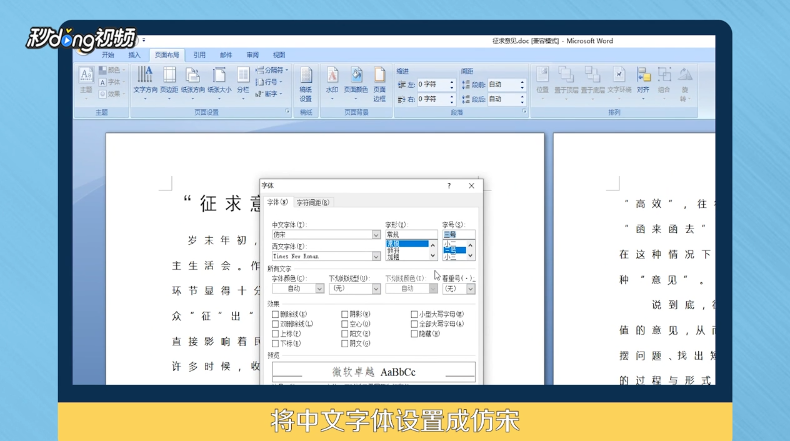Viewport: 790px width, 441px height.
Task: Expand the 中文字体 Chinese font dropdown
Action: (x=376, y=235)
